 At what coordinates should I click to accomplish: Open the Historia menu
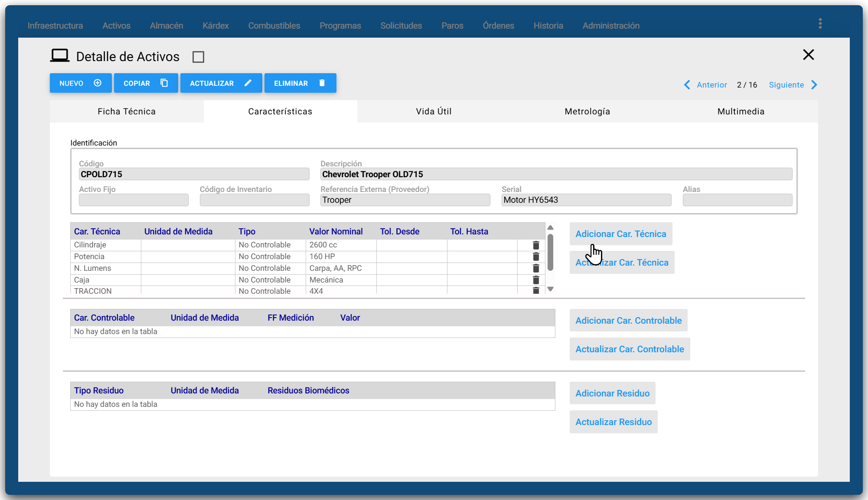tap(548, 26)
